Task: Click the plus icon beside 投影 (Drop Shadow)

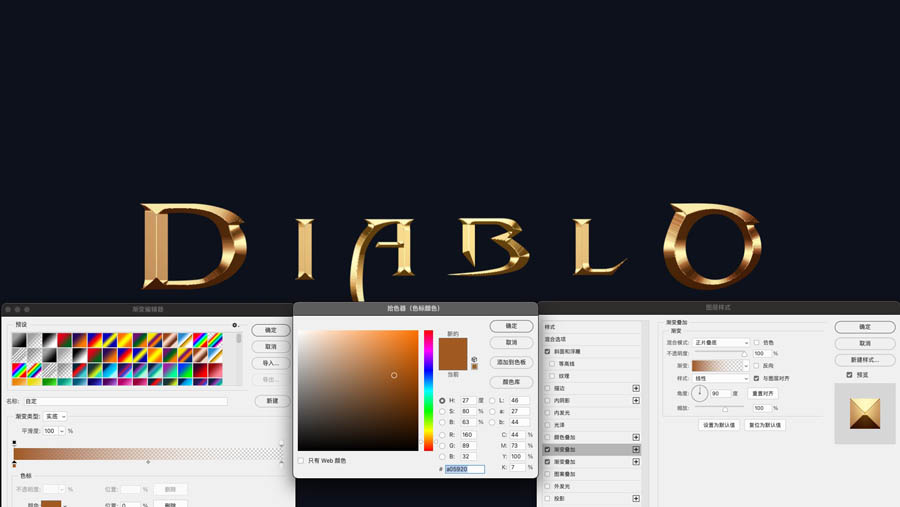Action: point(636,498)
